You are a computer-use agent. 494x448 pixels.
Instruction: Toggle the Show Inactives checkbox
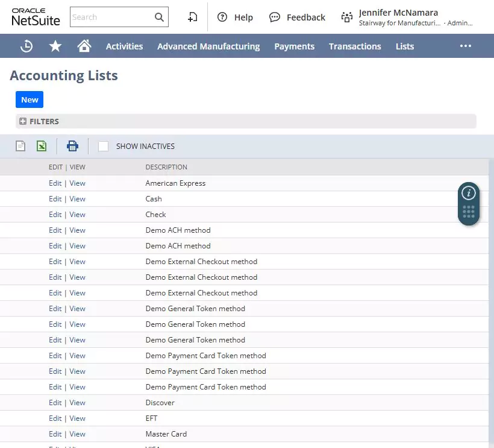click(x=104, y=147)
